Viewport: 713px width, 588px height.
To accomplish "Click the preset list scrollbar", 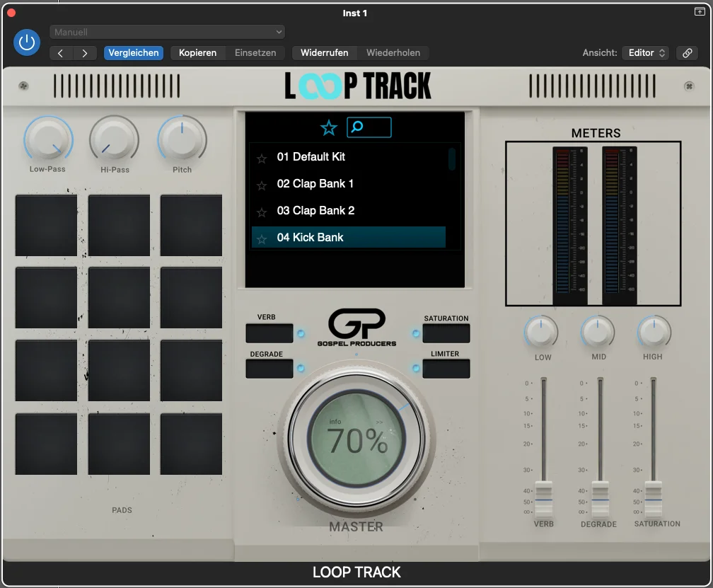I will click(452, 159).
